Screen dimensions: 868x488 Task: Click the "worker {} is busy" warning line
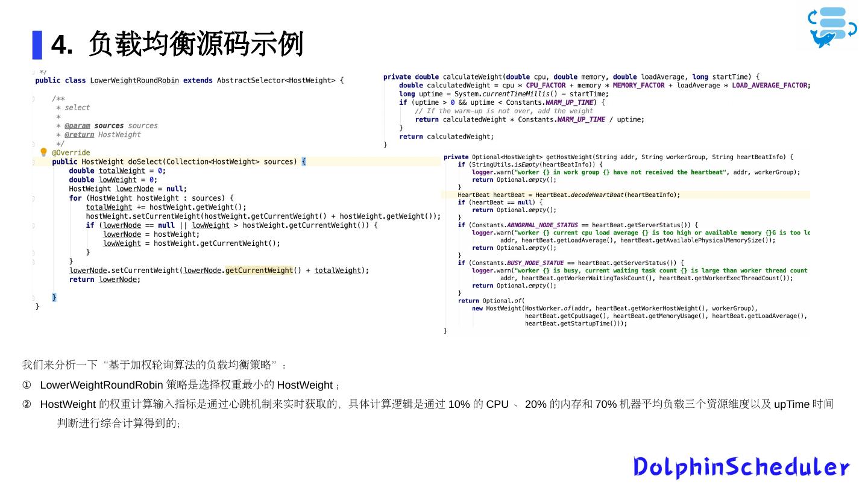pyautogui.click(x=640, y=271)
